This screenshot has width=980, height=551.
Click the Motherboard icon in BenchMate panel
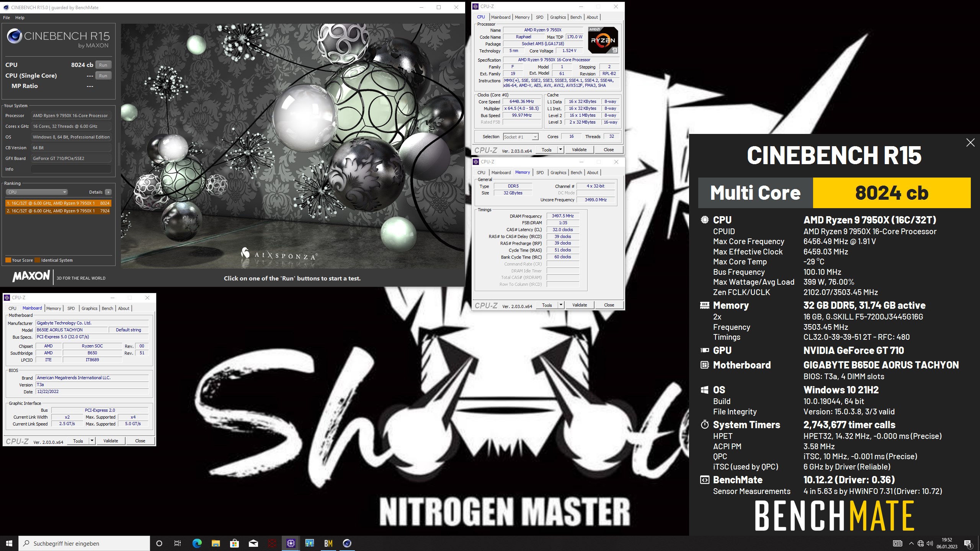point(704,365)
